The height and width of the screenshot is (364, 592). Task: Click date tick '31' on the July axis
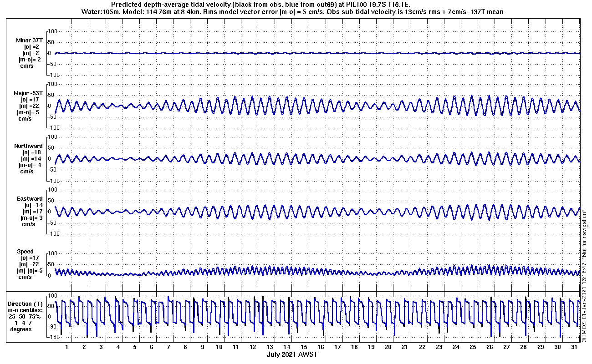574,347
